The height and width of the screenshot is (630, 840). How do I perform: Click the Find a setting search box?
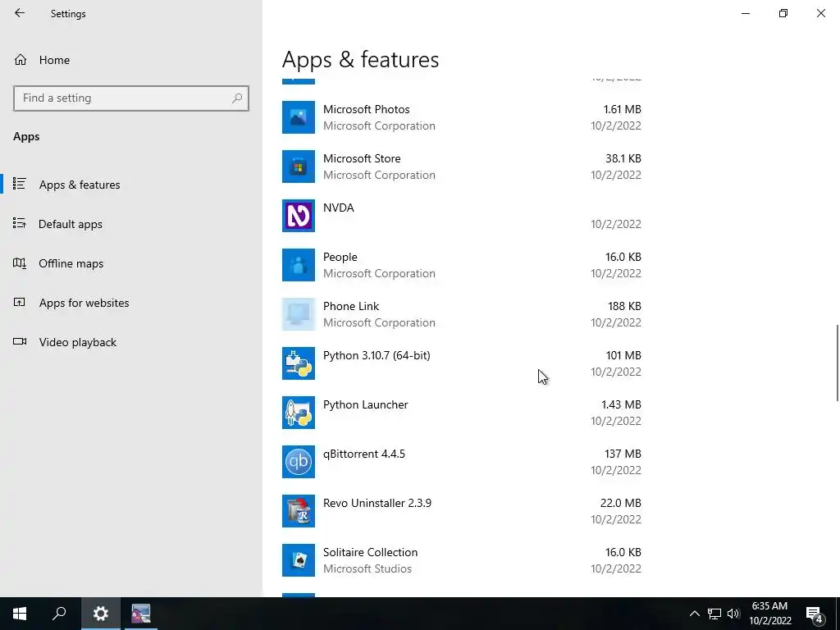point(131,98)
